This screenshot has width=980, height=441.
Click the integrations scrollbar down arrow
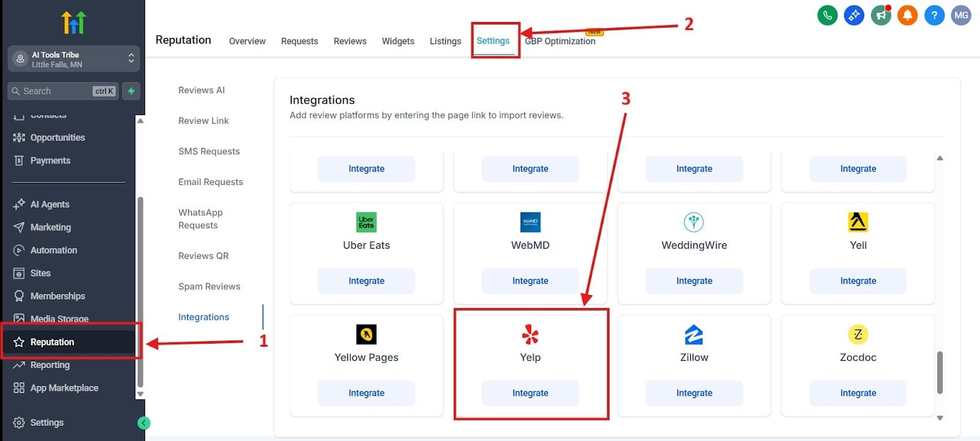pyautogui.click(x=940, y=418)
